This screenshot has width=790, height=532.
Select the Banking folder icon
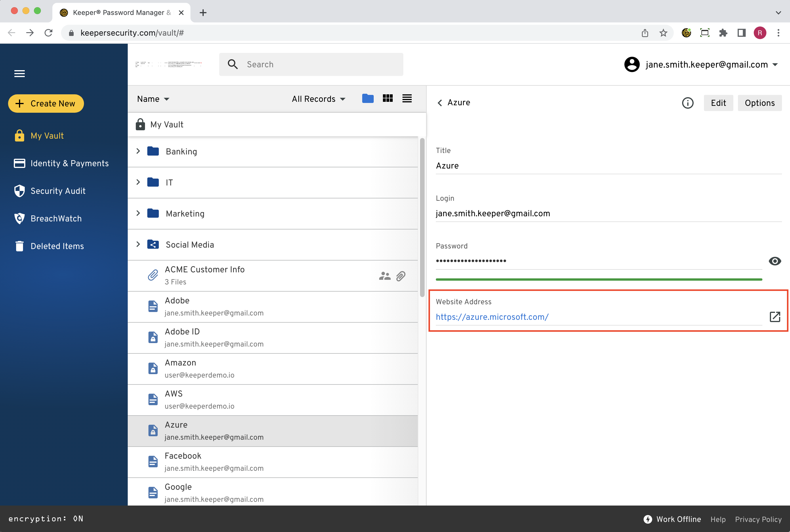coord(153,151)
